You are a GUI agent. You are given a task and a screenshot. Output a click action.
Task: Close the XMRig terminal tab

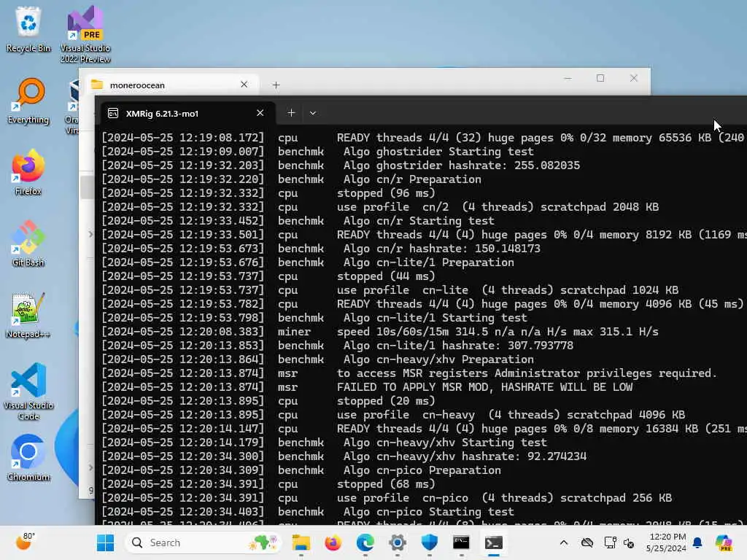[260, 113]
